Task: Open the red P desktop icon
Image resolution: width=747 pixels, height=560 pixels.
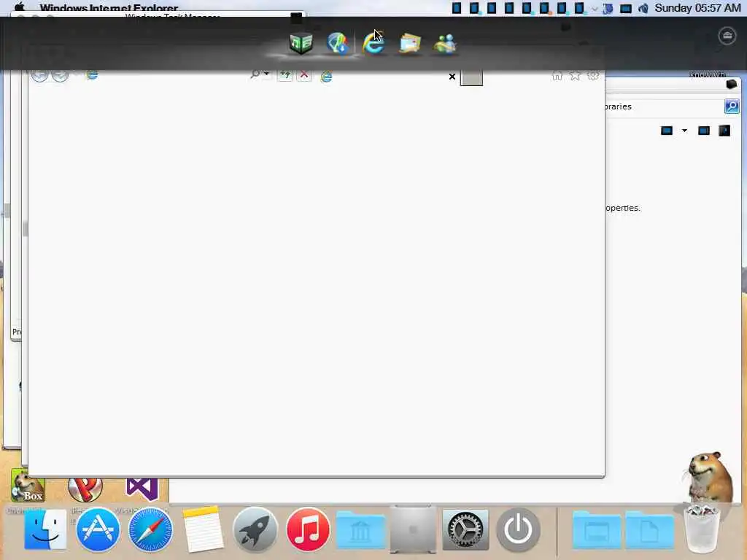Action: coord(85,489)
